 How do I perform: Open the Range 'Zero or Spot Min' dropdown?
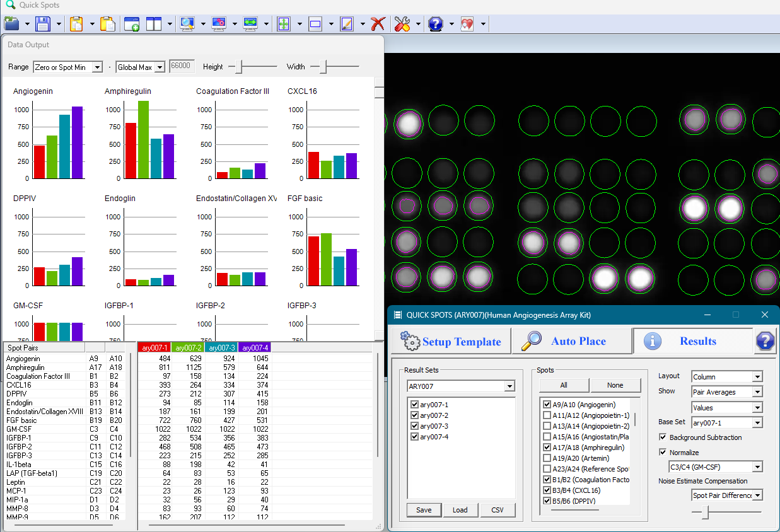coord(97,67)
